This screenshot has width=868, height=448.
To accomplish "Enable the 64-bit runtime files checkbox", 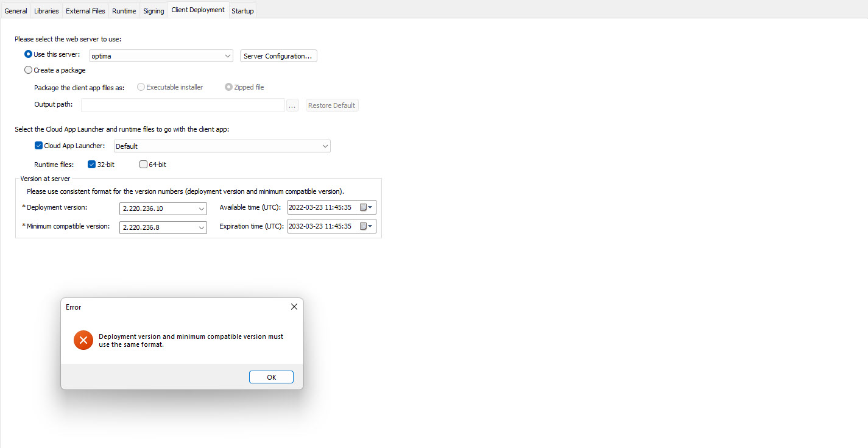I will [x=143, y=164].
